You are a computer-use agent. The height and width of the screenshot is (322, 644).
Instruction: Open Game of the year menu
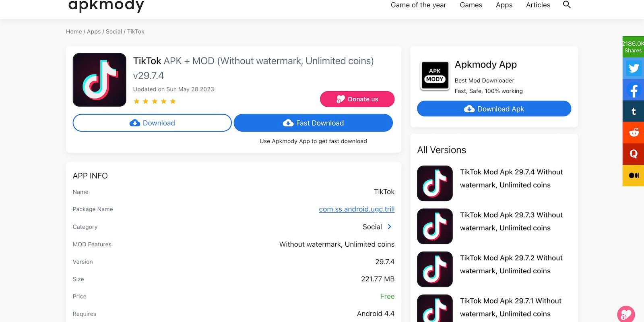(418, 5)
